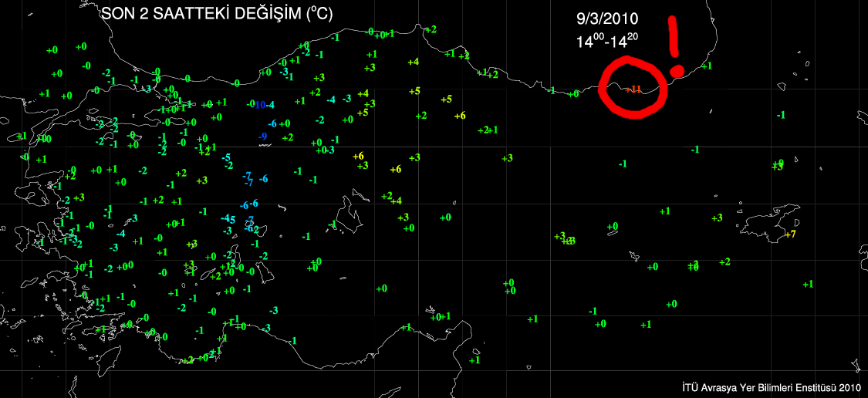868x398 pixels.
Task: Click the +2 value on the top coastline
Action: (x=431, y=29)
